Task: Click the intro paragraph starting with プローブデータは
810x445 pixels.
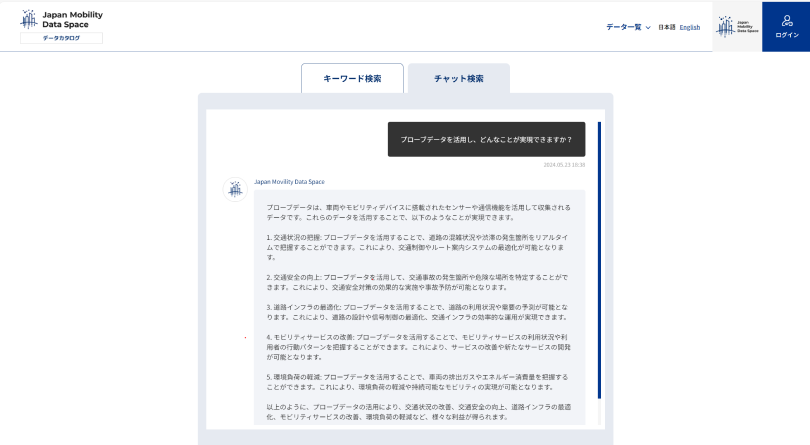Action: click(418, 212)
